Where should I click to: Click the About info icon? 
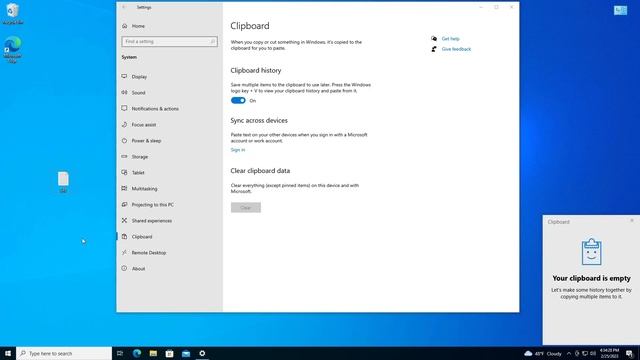pyautogui.click(x=124, y=268)
